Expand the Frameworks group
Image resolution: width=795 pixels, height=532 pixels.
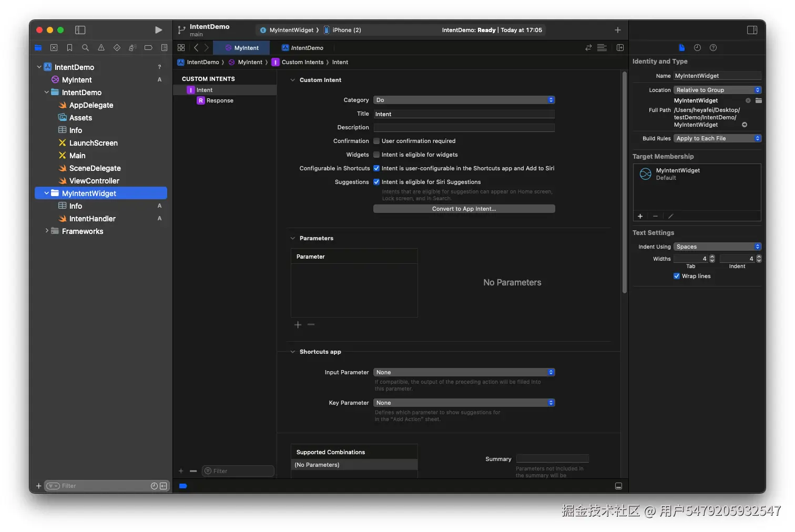pos(46,231)
